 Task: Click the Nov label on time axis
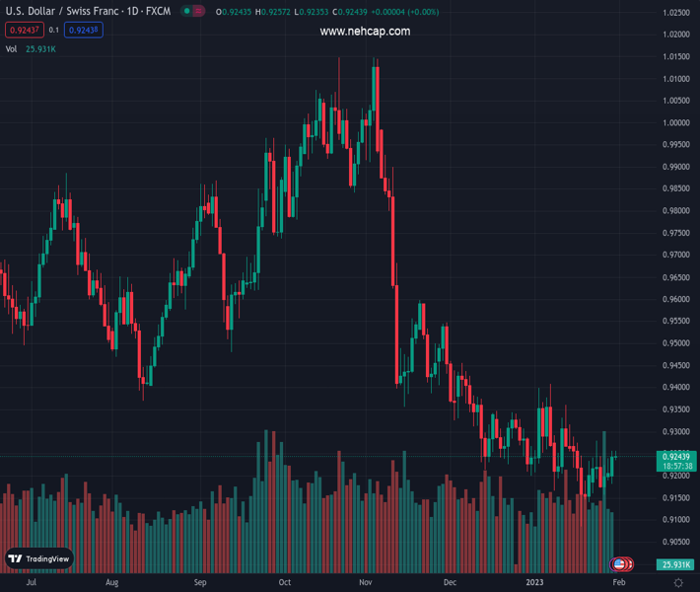click(x=366, y=583)
